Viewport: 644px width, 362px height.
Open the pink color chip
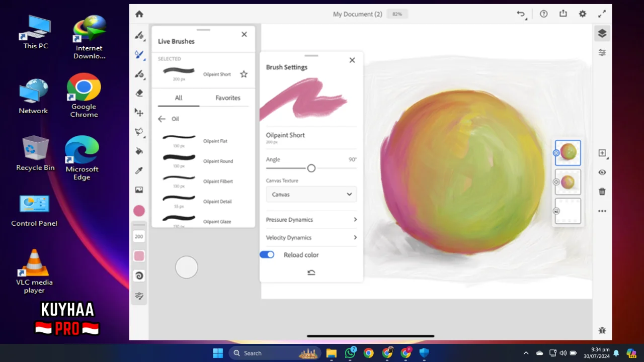coord(139,211)
